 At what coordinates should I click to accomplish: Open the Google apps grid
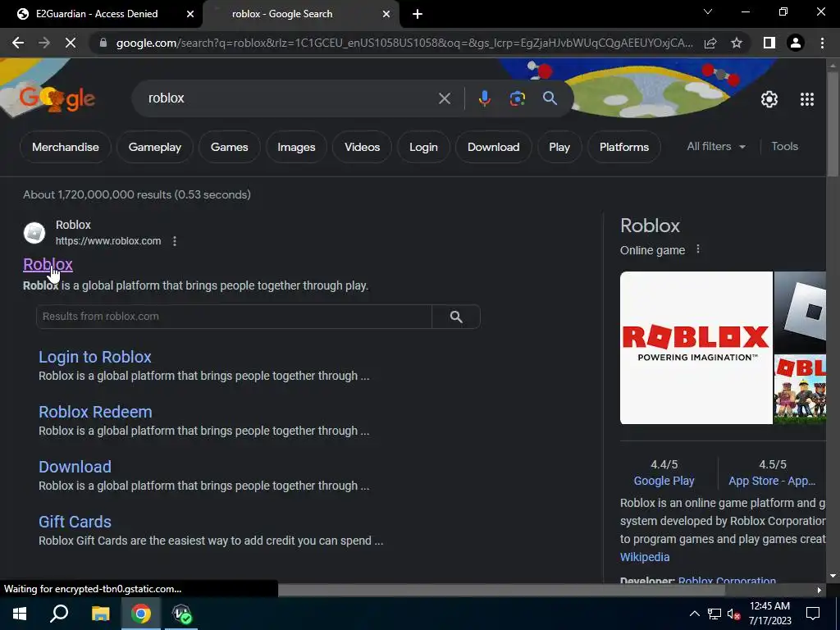807,99
